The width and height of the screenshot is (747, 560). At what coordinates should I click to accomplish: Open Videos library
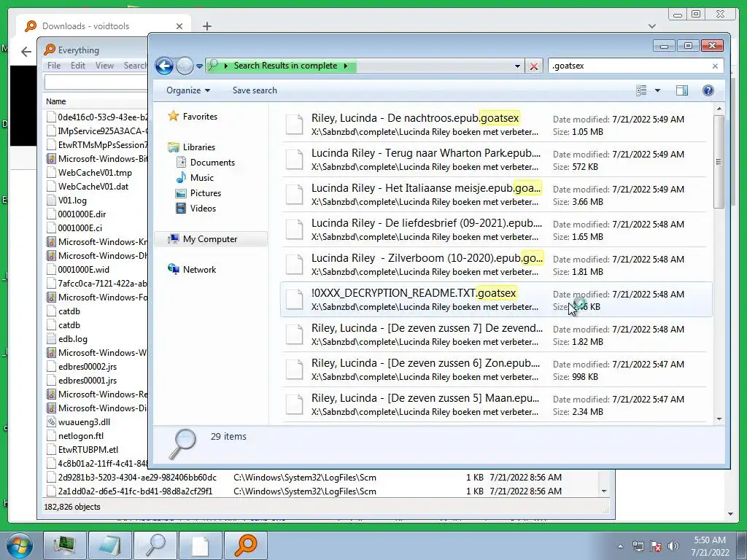(x=196, y=208)
